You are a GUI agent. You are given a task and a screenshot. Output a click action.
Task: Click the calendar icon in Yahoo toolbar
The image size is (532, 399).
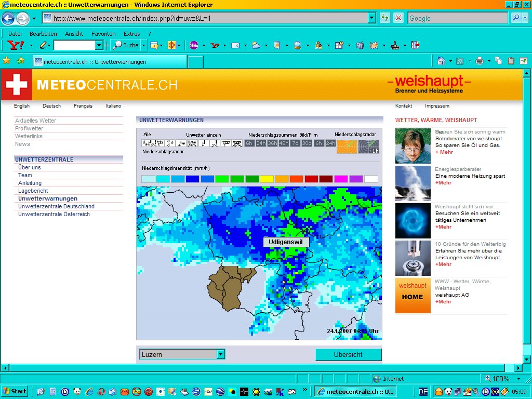click(339, 45)
